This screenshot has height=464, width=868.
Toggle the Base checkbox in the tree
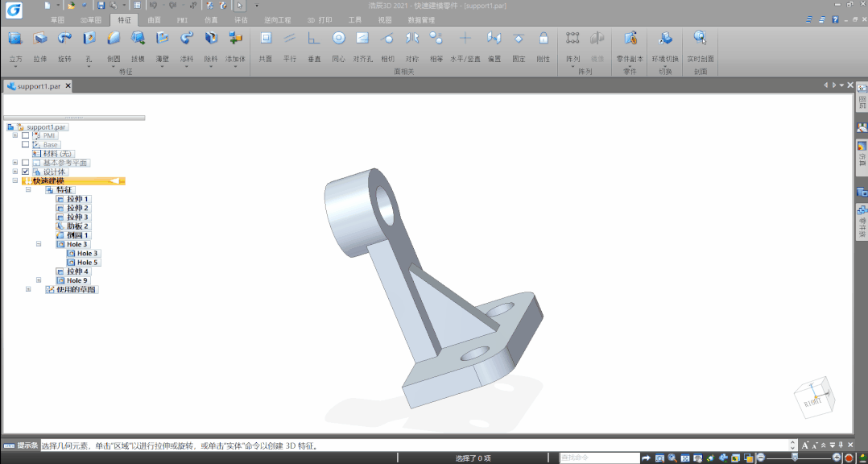26,144
